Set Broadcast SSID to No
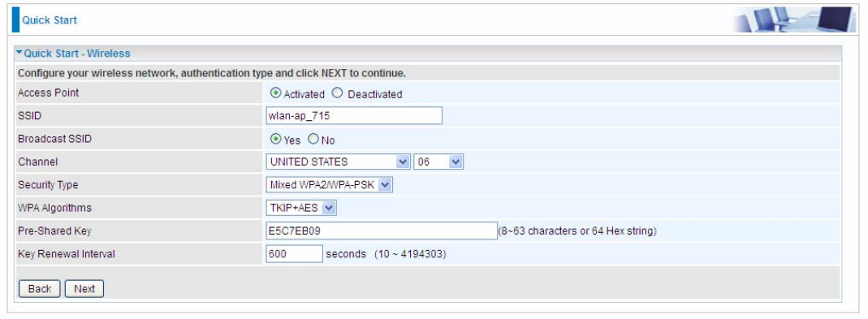This screenshot has height=319, width=868. tap(313, 139)
